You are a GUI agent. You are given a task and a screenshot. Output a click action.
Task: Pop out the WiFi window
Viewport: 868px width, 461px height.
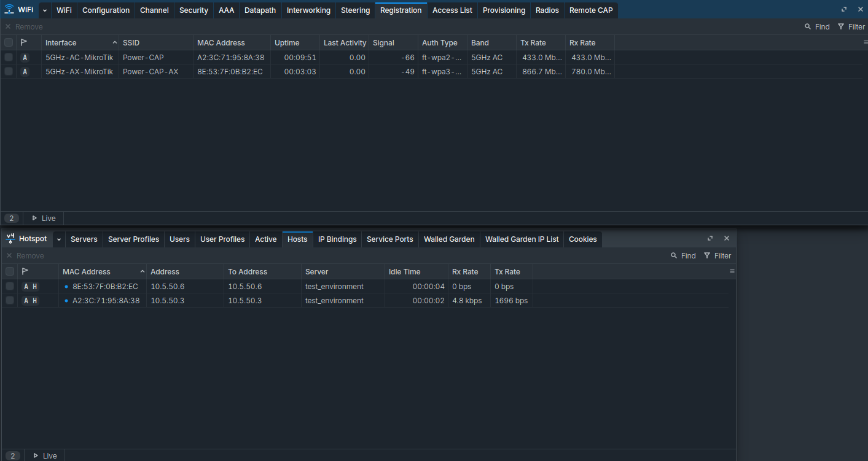coord(844,10)
